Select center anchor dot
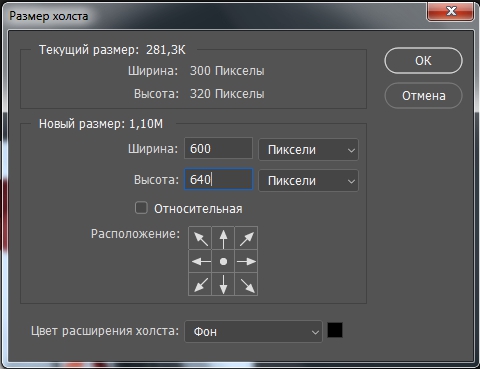The width and height of the screenshot is (480, 369). click(223, 261)
